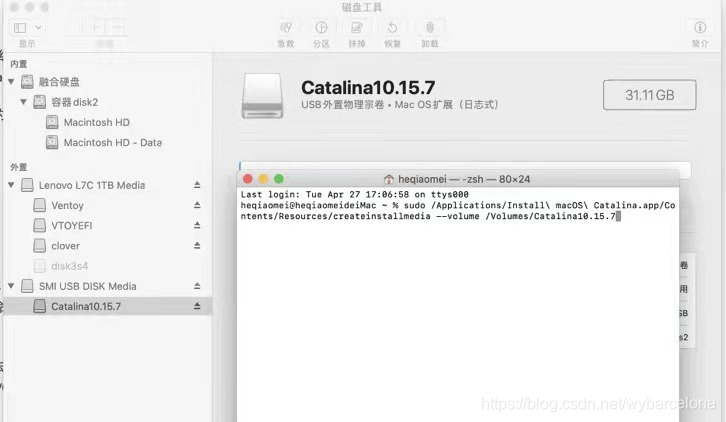Click the home icon in Terminal title
The width and height of the screenshot is (726, 422).
click(389, 179)
